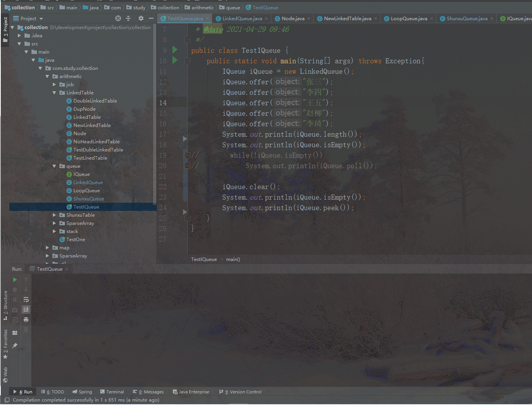The height and width of the screenshot is (407, 532).
Task: Open the Version Control tool window
Action: coord(240,392)
